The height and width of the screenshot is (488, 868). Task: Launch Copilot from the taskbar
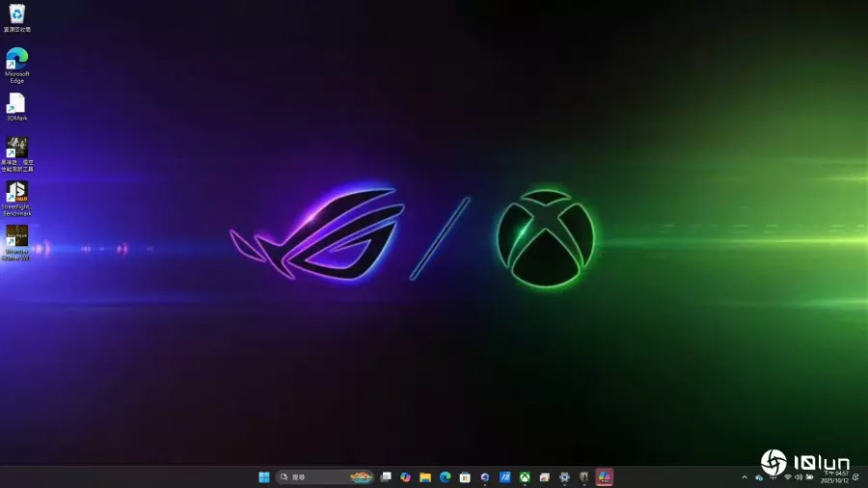click(x=406, y=477)
